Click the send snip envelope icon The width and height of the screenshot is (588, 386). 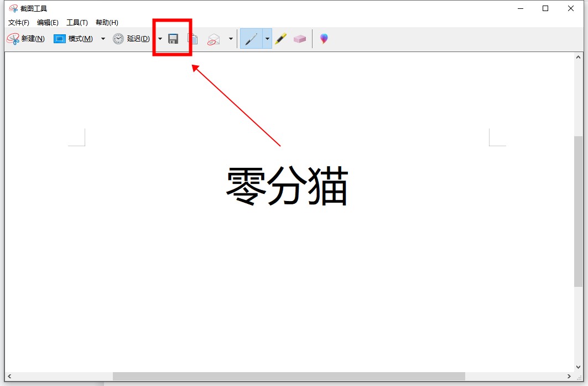tap(214, 39)
